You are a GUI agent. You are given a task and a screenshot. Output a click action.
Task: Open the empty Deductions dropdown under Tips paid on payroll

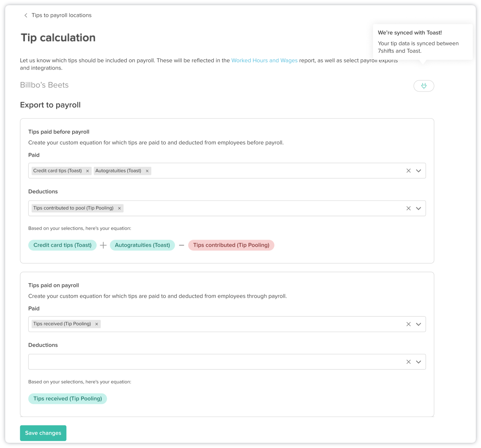(419, 362)
